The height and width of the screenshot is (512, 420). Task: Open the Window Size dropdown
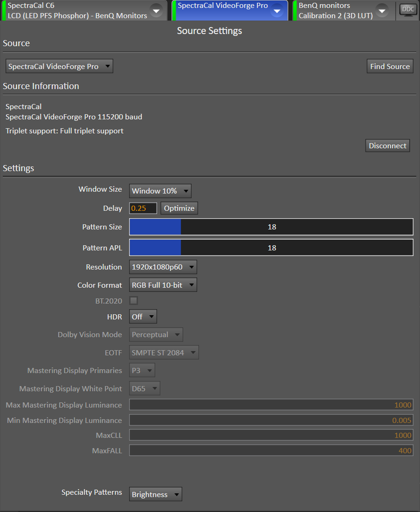pyautogui.click(x=160, y=191)
